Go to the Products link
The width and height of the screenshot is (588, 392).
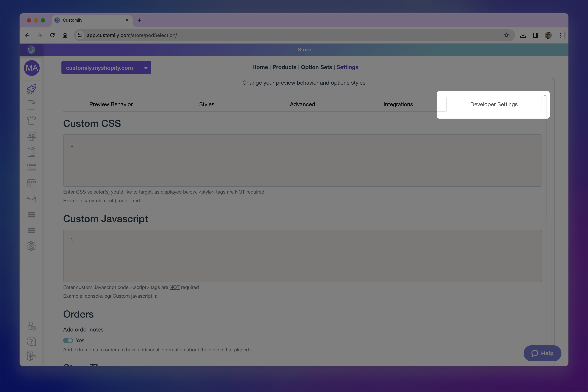click(284, 67)
